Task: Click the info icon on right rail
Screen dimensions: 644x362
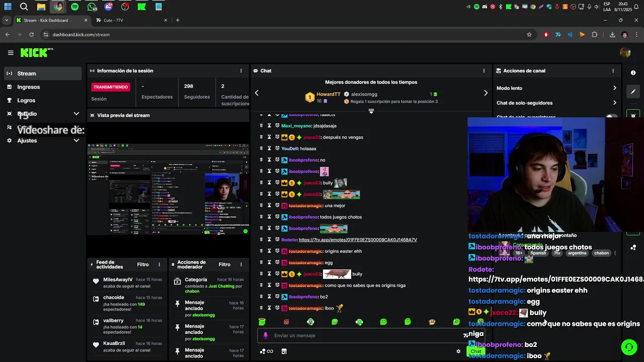Action: pos(633,72)
